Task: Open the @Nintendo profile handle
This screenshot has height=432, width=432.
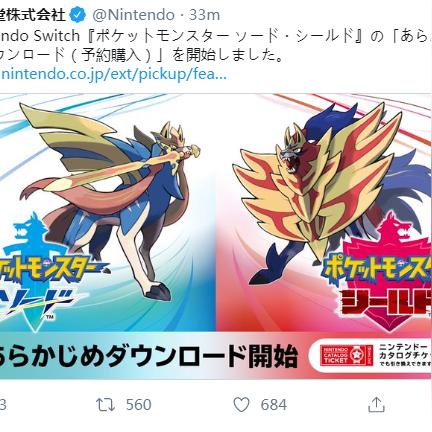Action: [133, 15]
